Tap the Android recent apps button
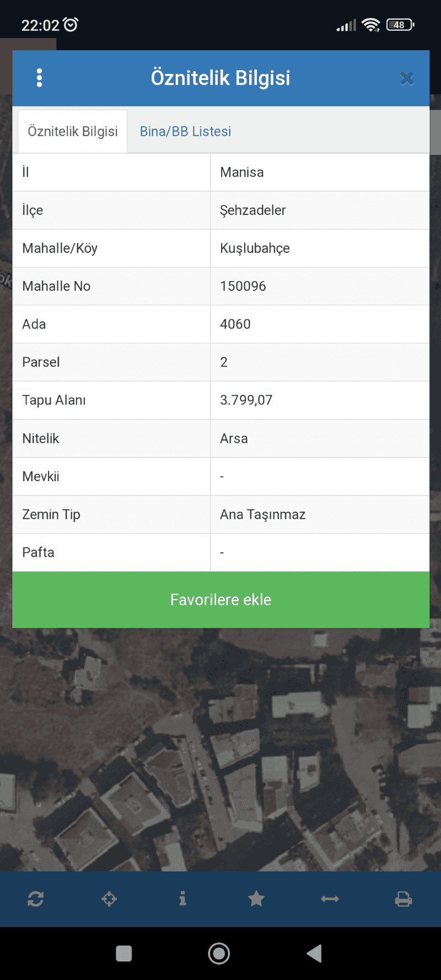Image resolution: width=441 pixels, height=980 pixels. pos(124,953)
